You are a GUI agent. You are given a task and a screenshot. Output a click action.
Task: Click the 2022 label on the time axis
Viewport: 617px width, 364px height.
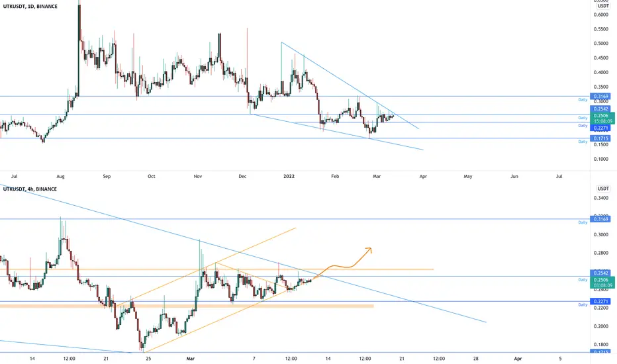click(289, 176)
